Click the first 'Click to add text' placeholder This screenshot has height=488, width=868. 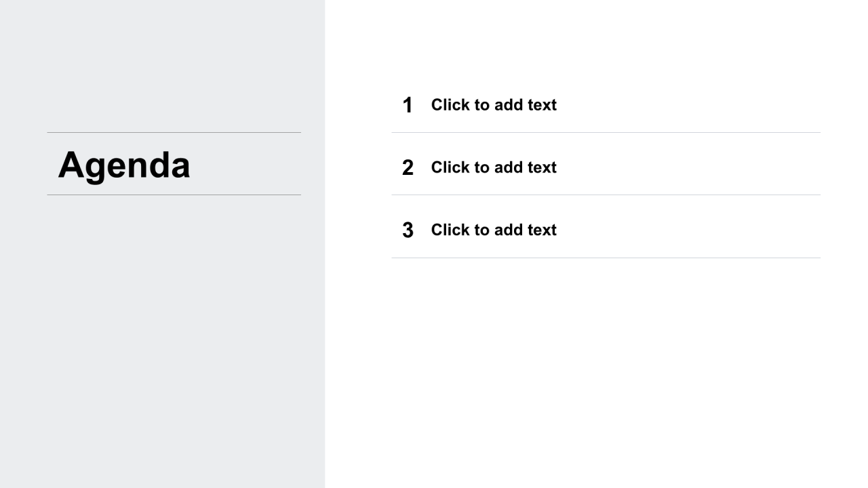[494, 105]
